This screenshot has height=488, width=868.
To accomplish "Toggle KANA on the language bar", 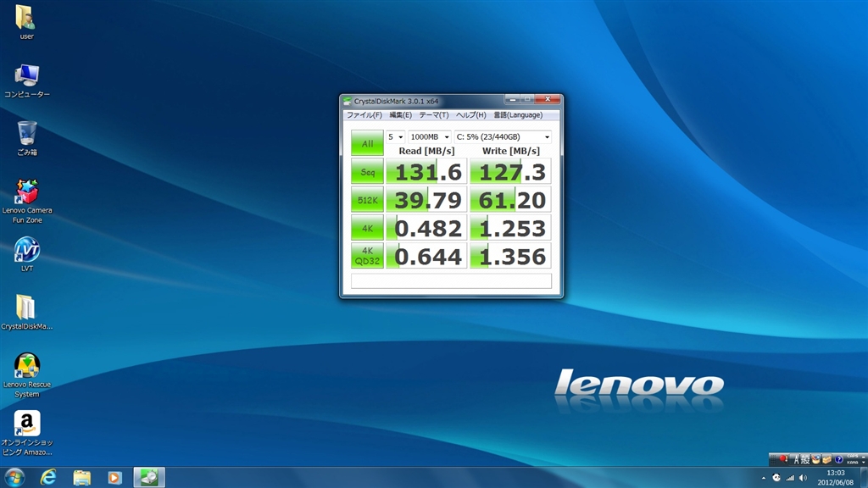I will (x=853, y=463).
